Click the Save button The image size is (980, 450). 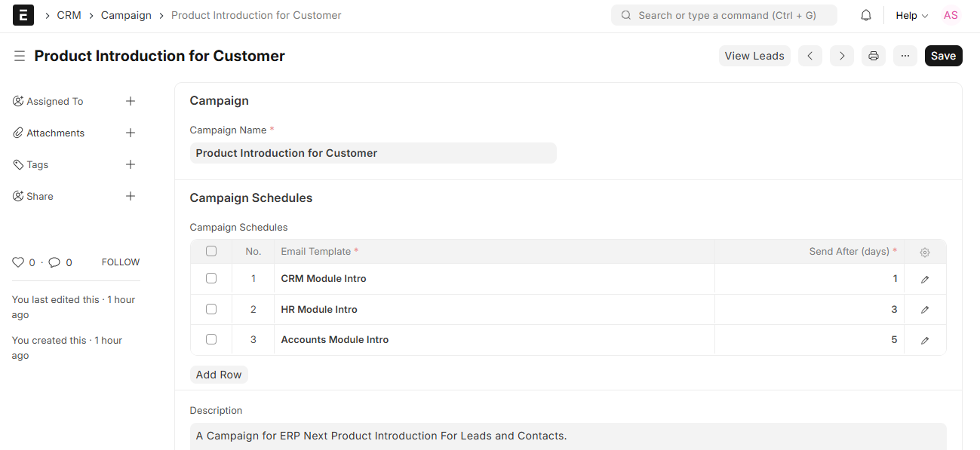[943, 56]
